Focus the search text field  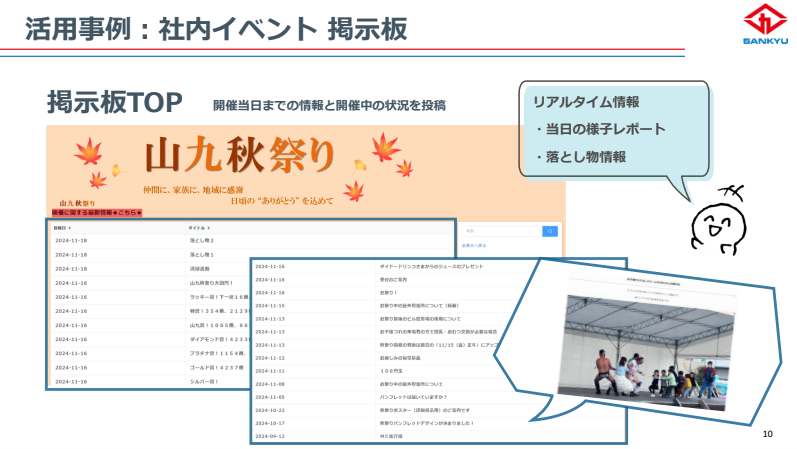502,231
